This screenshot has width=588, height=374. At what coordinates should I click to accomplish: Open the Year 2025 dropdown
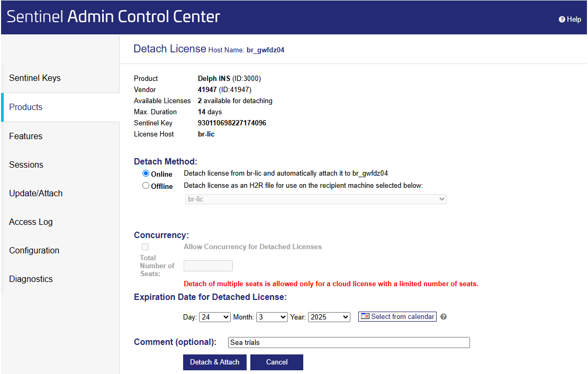click(329, 317)
